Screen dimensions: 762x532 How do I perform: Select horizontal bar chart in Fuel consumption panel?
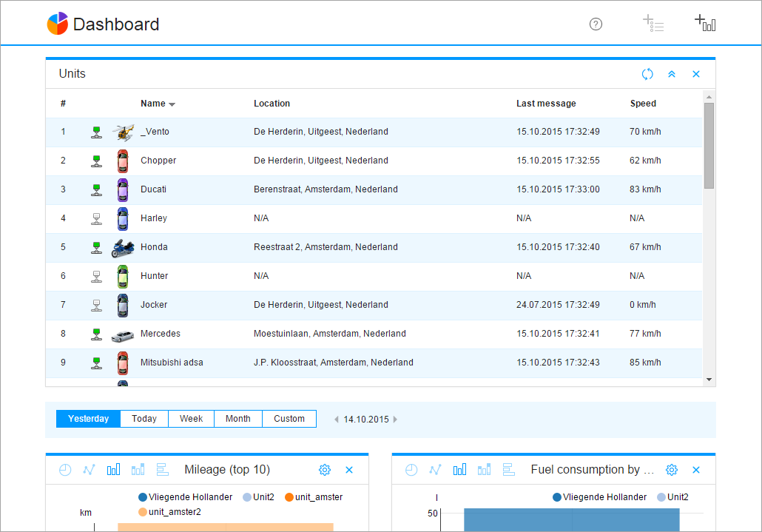click(x=508, y=470)
